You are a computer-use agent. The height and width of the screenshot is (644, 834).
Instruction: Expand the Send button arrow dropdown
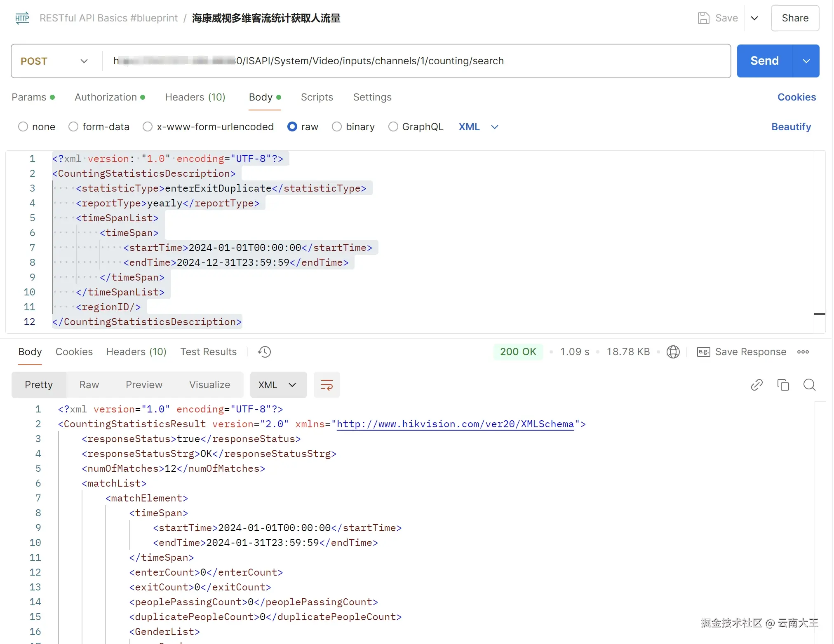(806, 61)
